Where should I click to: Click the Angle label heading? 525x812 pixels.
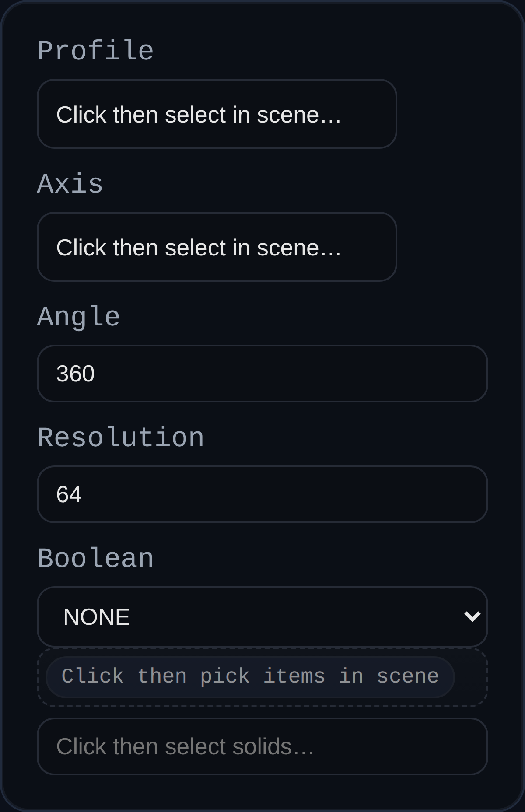pyautogui.click(x=79, y=317)
